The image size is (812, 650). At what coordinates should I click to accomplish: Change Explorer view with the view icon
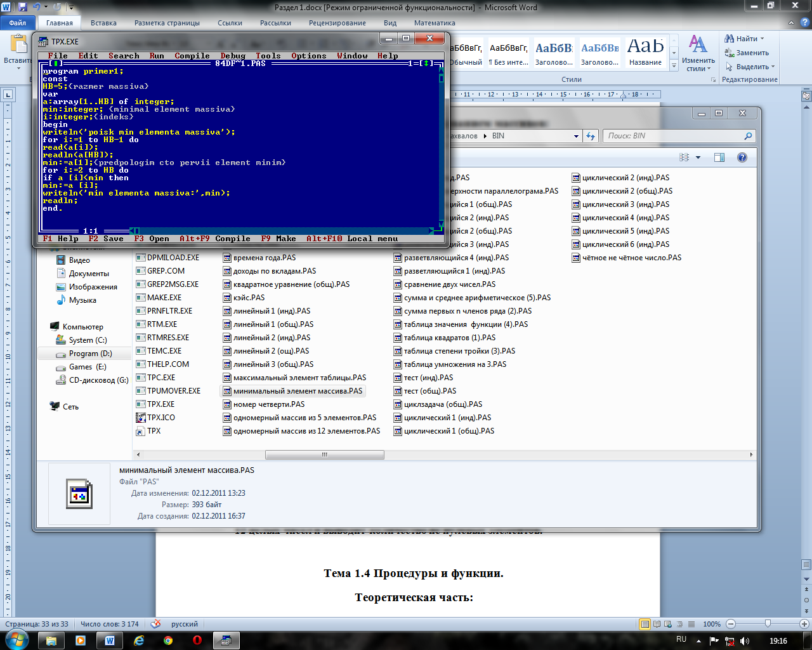click(684, 157)
